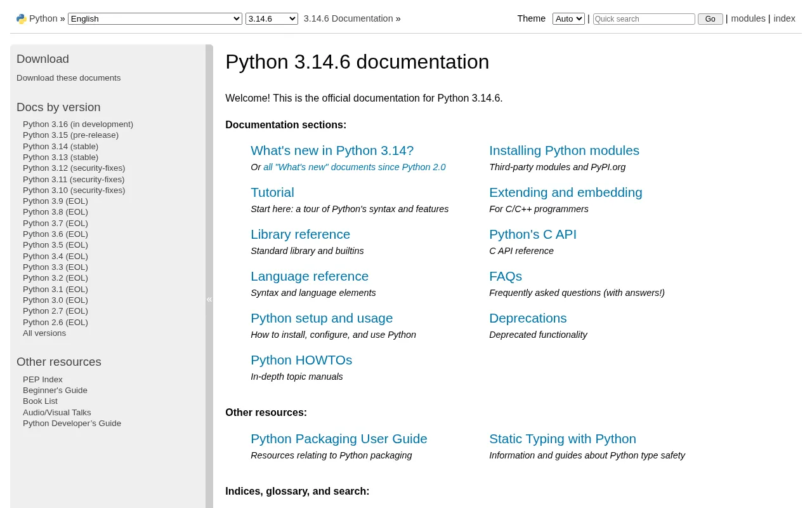This screenshot has height=508, width=812.
Task: Click the Python breadcrumb link
Action: point(43,18)
